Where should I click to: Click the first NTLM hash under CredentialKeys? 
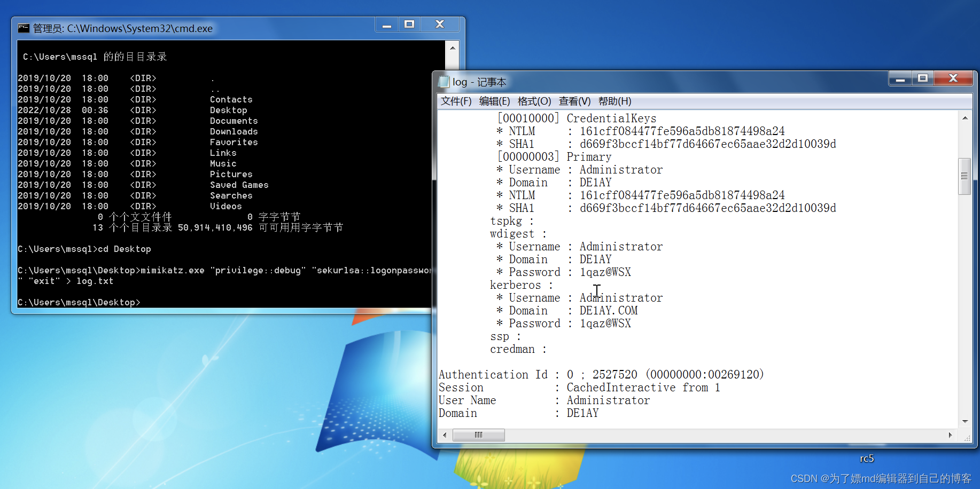coord(682,131)
